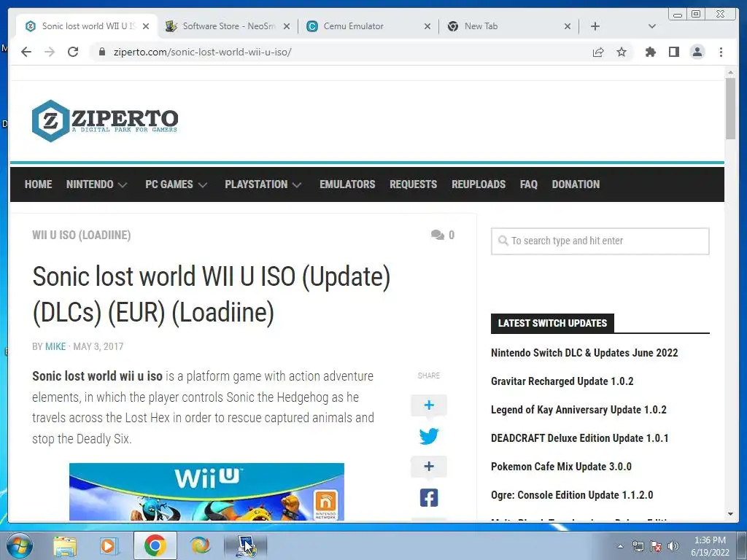Screen dimensions: 747x560
Task: Click the plus counter above the Twitter icon
Action: click(429, 405)
